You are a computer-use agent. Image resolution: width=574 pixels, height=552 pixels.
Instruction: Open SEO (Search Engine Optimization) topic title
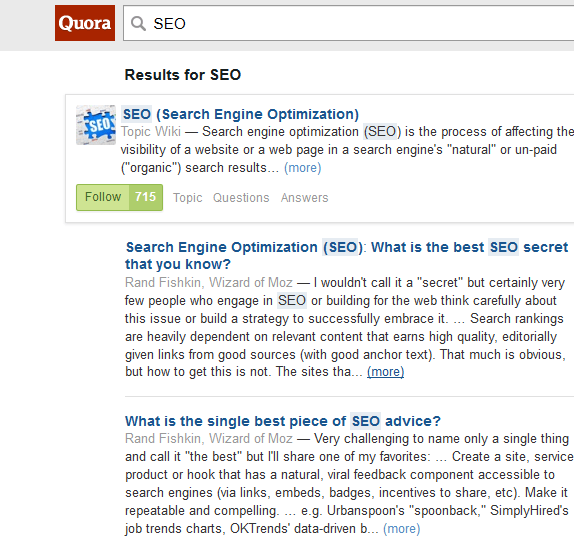(240, 114)
